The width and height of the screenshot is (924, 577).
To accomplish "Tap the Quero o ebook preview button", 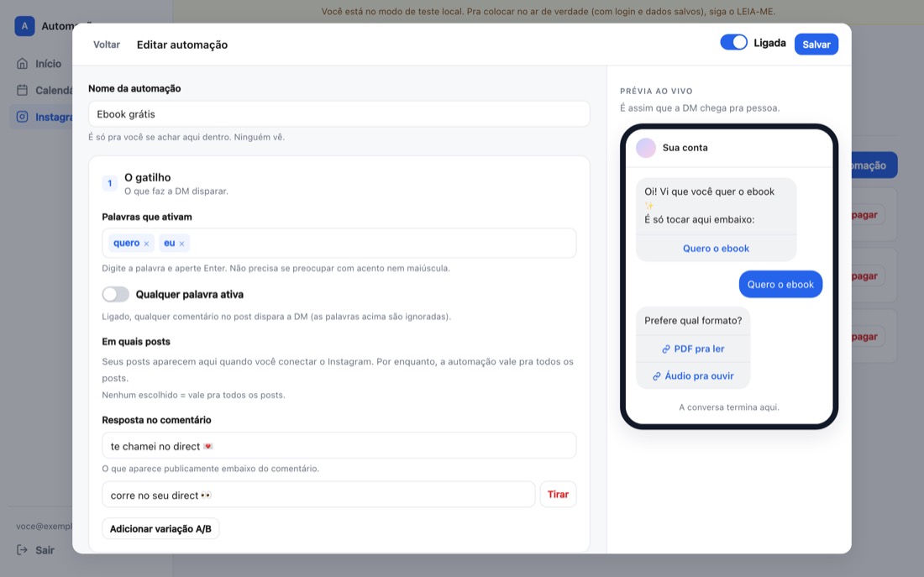I will (716, 248).
